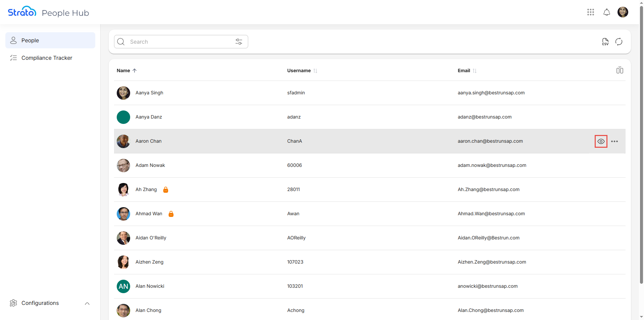Open the search filter options
The width and height of the screenshot is (644, 320).
click(x=239, y=42)
